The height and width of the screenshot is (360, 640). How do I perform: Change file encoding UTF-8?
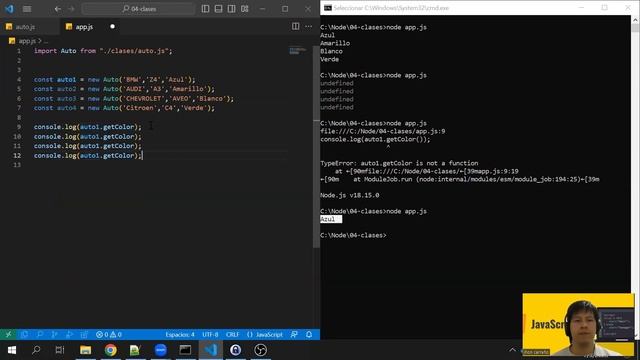pos(210,334)
